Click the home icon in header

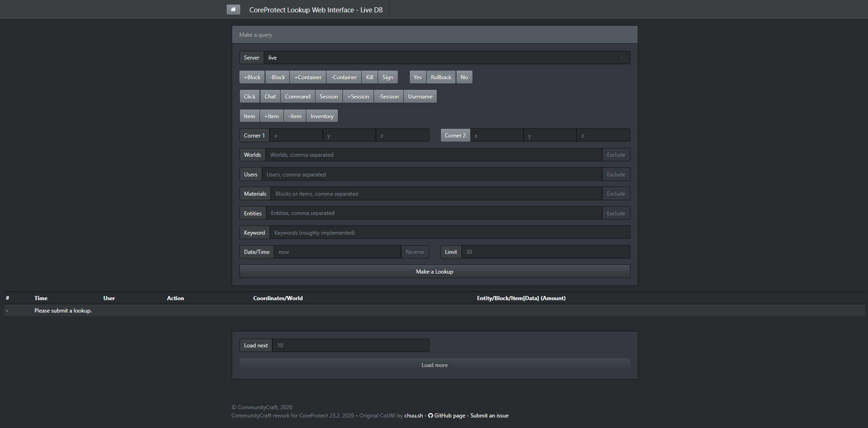(233, 10)
